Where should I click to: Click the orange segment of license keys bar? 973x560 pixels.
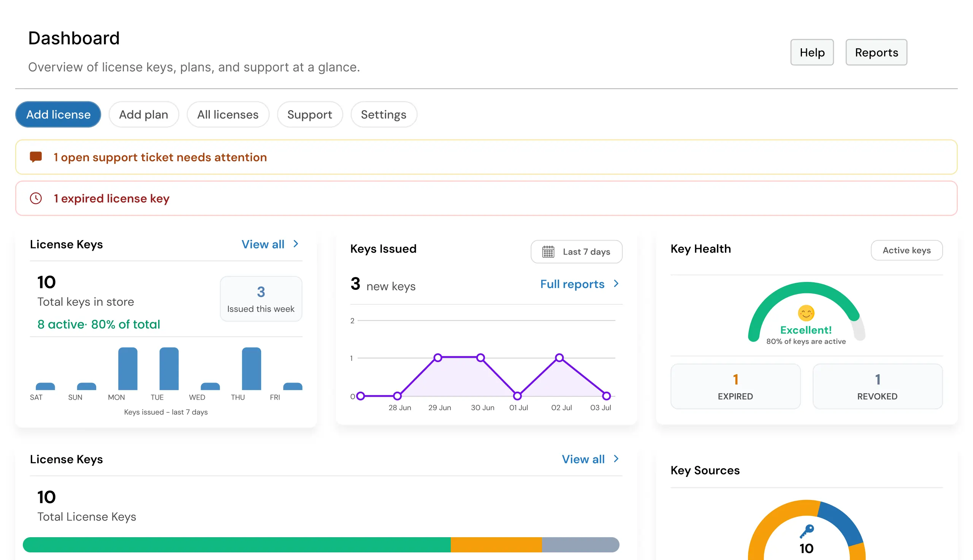[496, 545]
